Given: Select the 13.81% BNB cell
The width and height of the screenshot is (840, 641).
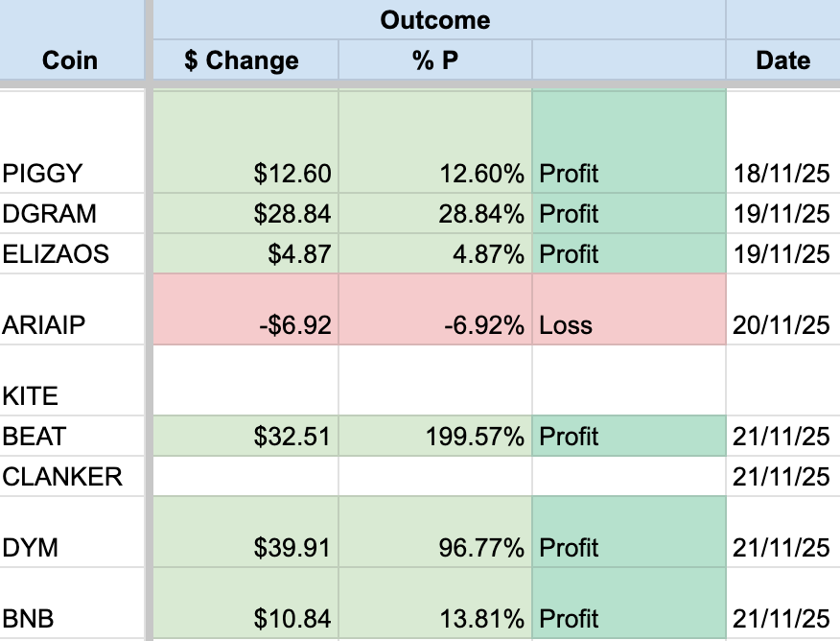Looking at the screenshot, I should [435, 603].
